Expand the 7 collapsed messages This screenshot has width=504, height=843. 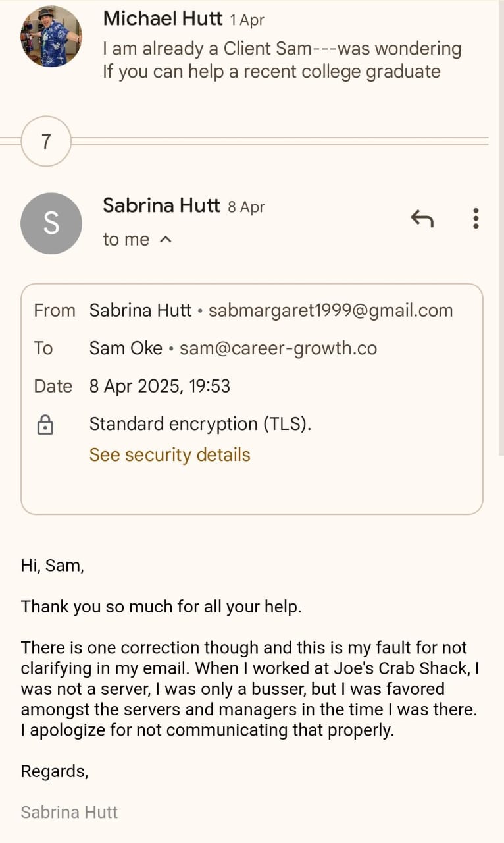(x=46, y=141)
